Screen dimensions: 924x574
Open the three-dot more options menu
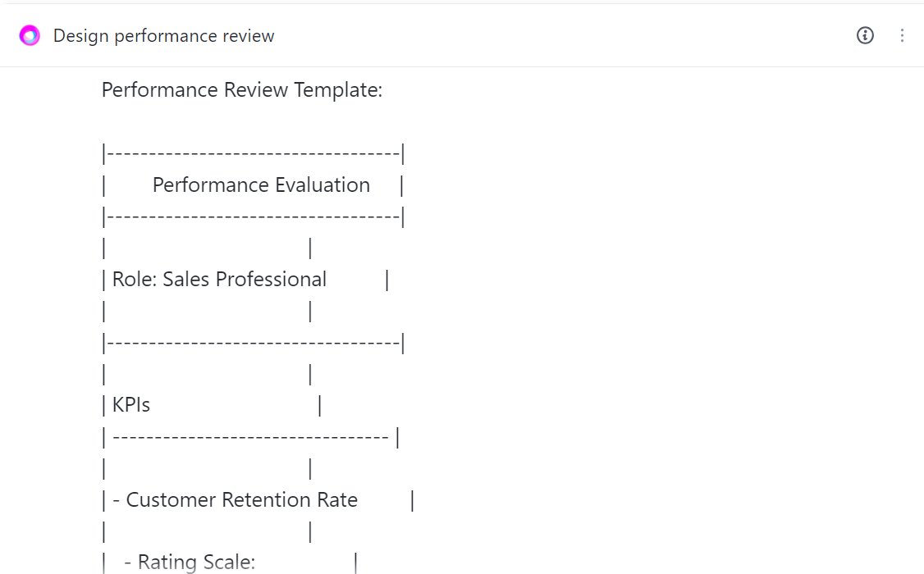click(x=902, y=35)
